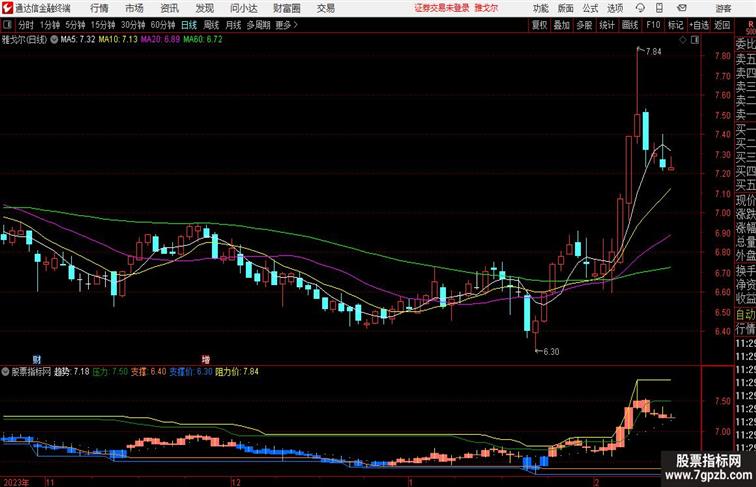Switch to the 月线 period tab
The height and width of the screenshot is (487, 756).
[x=233, y=25]
